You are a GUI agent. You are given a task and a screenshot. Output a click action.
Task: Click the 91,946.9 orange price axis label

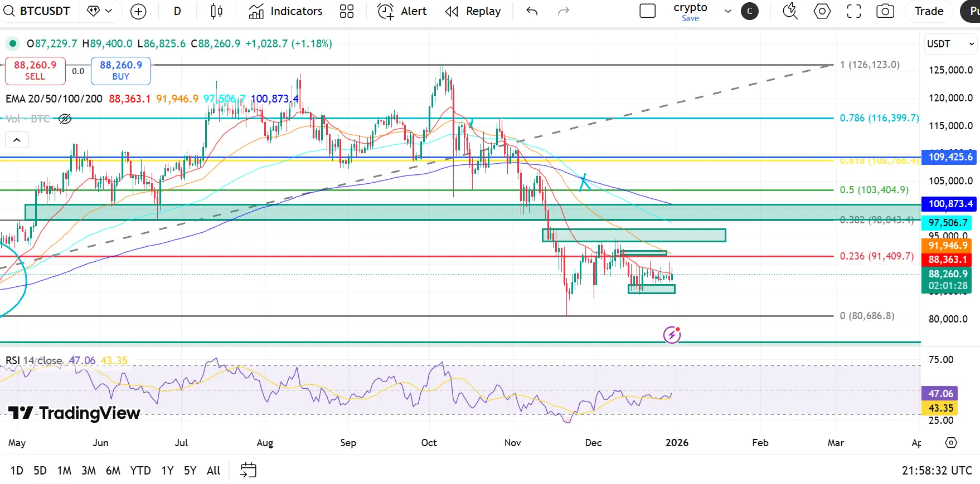(948, 246)
